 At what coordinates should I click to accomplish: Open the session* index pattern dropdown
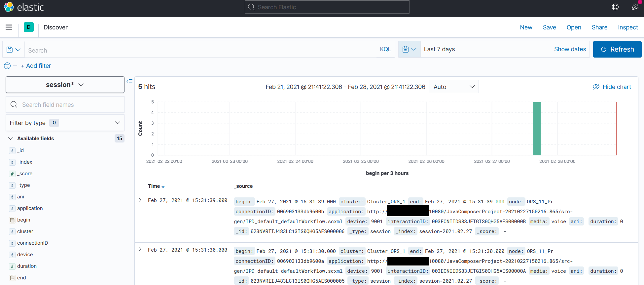[x=65, y=85]
